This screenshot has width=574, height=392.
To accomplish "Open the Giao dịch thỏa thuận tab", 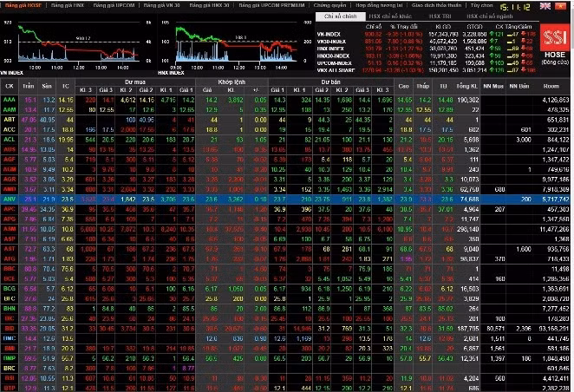I will [436, 5].
